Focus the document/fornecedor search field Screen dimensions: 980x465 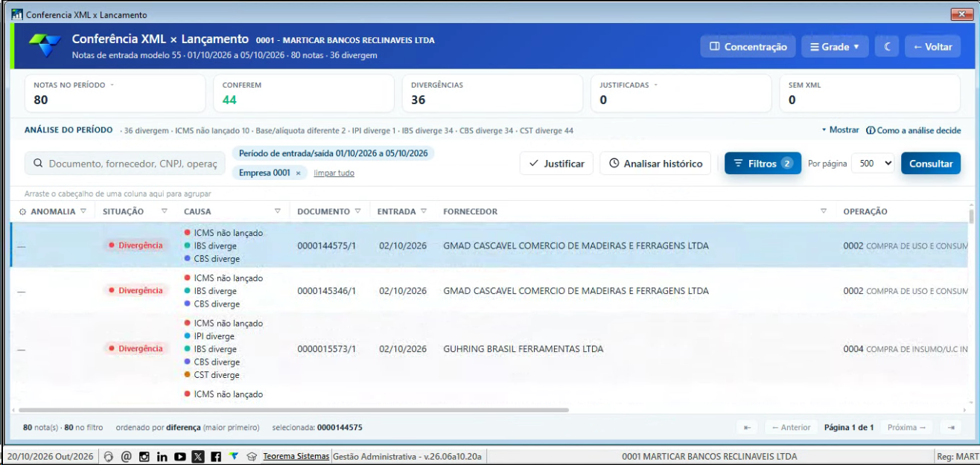click(x=125, y=164)
